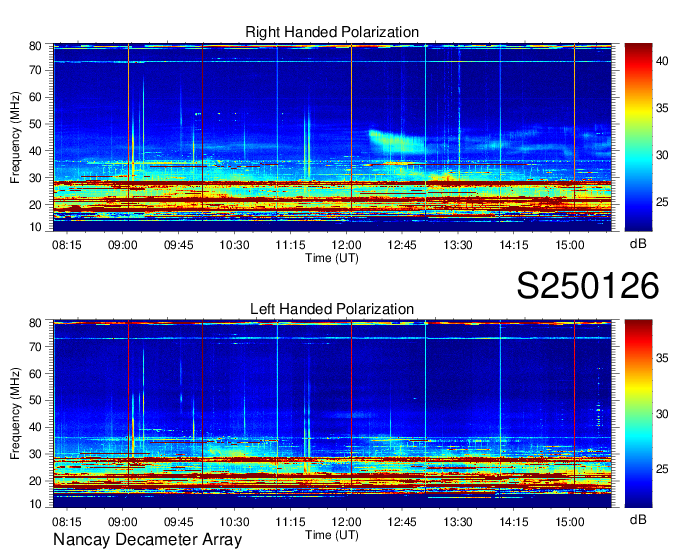Click the 14:15 tick of right-handed plot
680x552 pixels.
(x=514, y=245)
